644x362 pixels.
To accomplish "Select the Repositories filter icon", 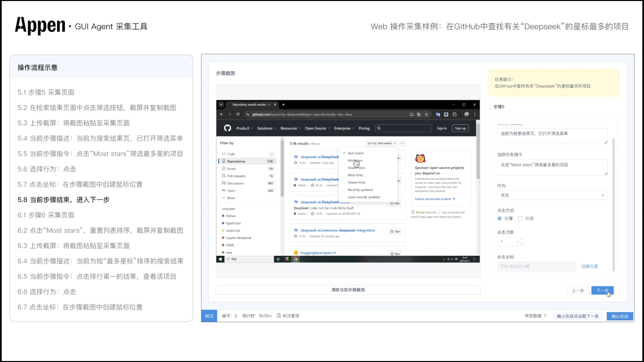I will (x=223, y=161).
